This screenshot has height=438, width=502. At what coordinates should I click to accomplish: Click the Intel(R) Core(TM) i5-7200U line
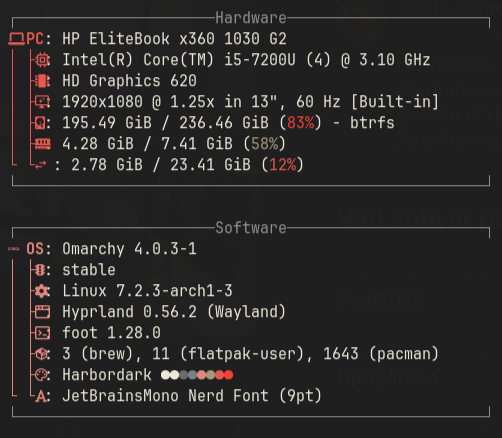(x=246, y=60)
